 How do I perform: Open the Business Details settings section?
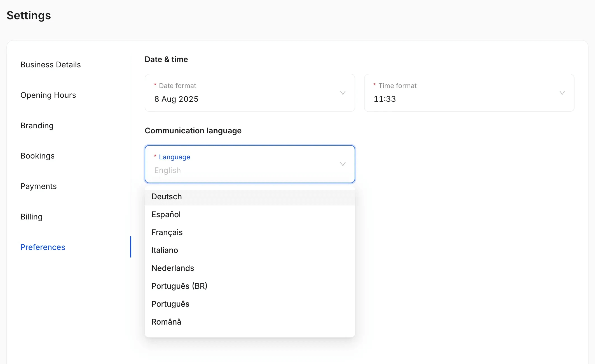coord(50,65)
